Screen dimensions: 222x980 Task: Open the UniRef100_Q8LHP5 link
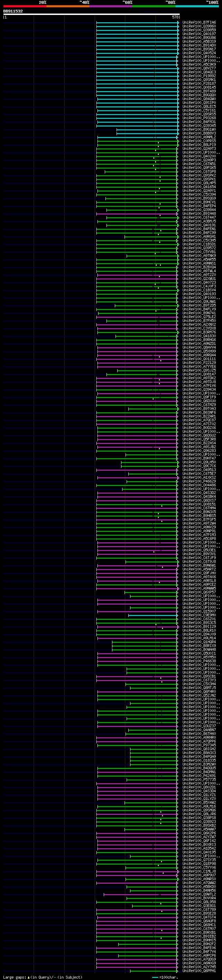tap(199, 183)
